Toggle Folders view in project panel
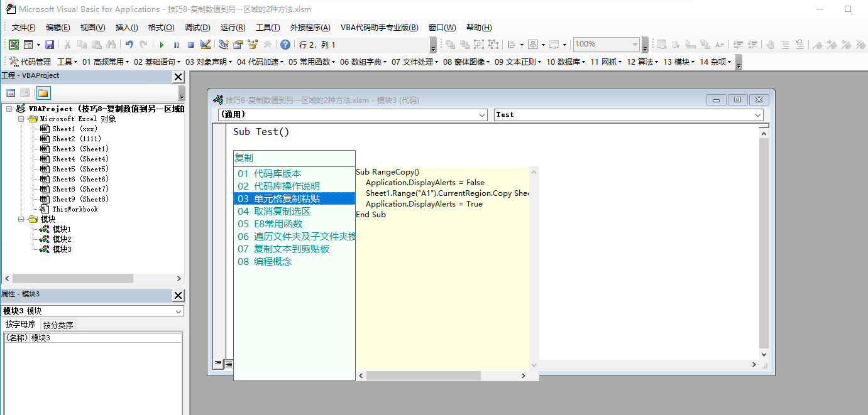 click(x=43, y=93)
